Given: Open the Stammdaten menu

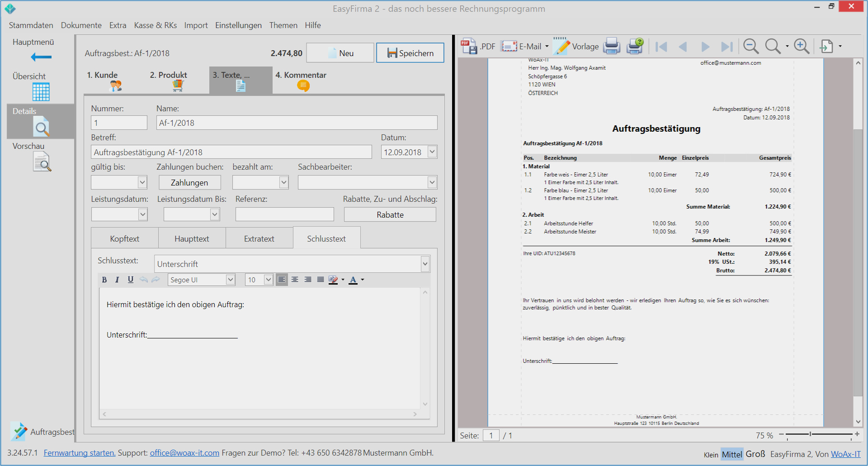Looking at the screenshot, I should point(31,25).
